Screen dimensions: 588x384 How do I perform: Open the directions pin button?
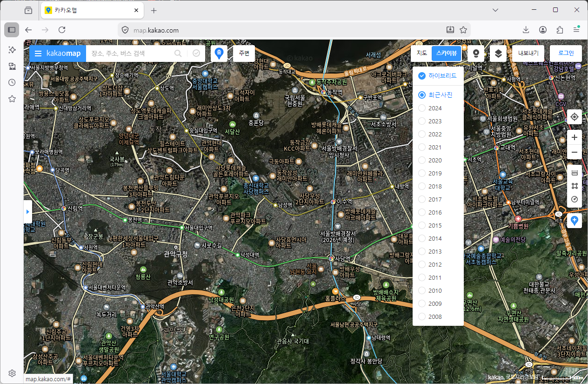coord(219,54)
